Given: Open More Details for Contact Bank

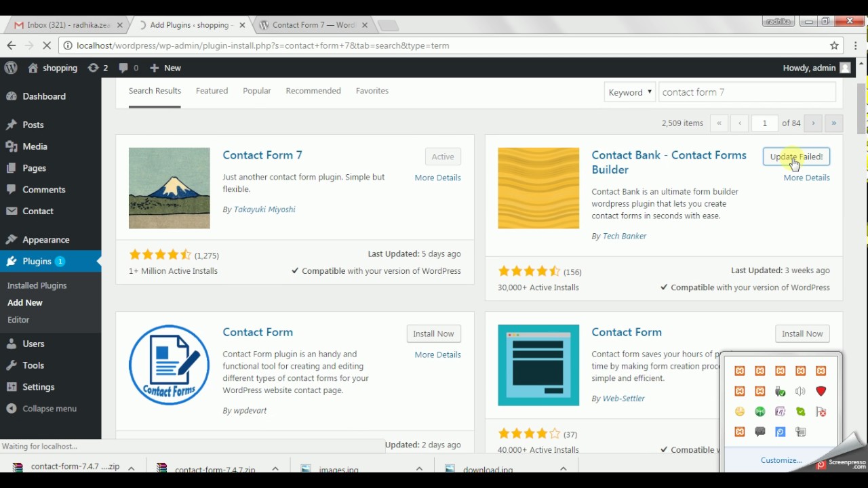Looking at the screenshot, I should pos(806,178).
